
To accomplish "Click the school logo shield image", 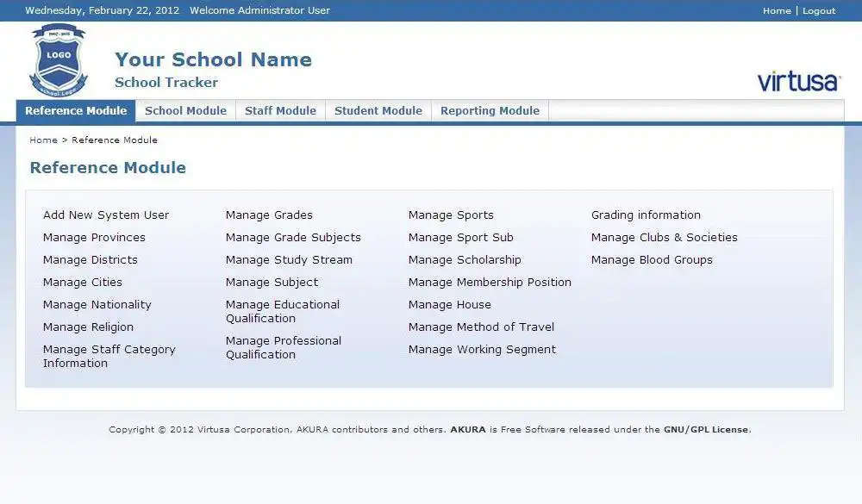I will click(59, 59).
